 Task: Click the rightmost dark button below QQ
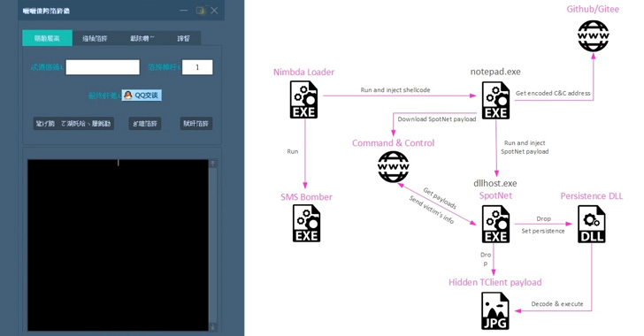[196, 124]
